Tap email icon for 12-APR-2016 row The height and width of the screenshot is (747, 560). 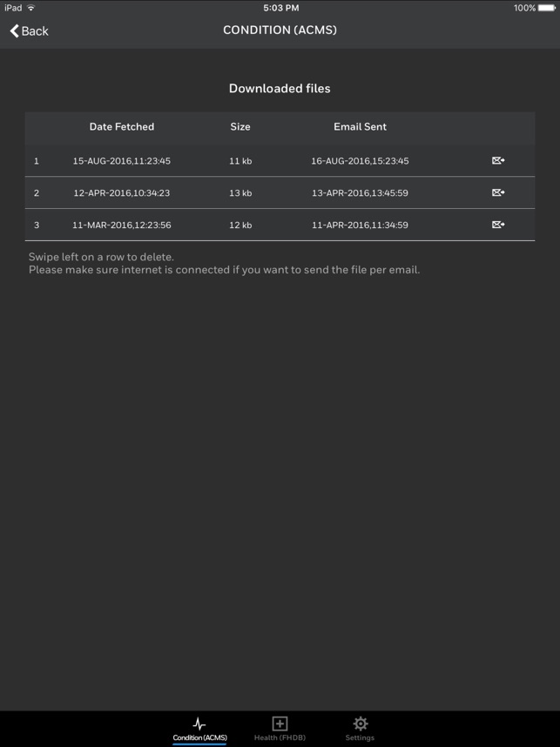pos(498,192)
